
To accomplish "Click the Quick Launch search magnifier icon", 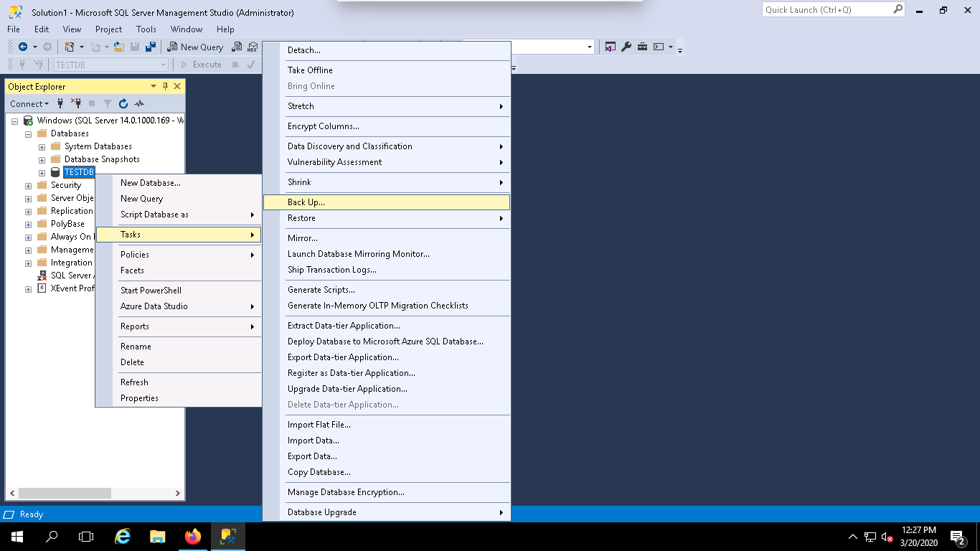I will point(897,9).
